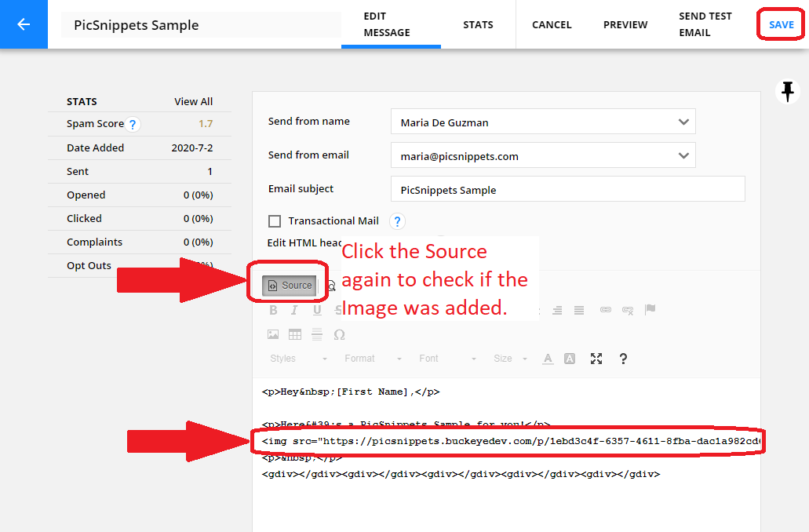Screen dimensions: 809x532
Task: Open the Styles dropdown
Action: click(x=298, y=359)
